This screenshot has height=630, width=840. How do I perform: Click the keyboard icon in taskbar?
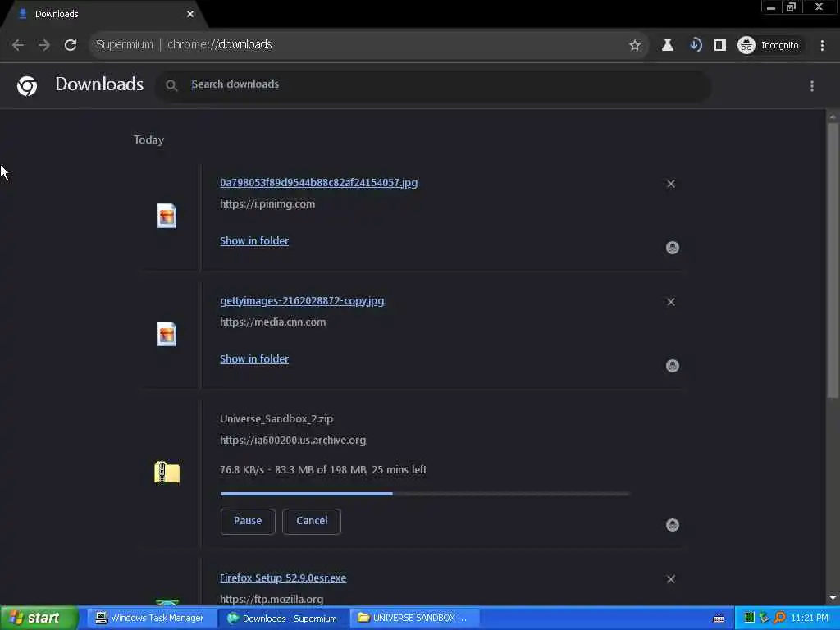[x=719, y=619]
